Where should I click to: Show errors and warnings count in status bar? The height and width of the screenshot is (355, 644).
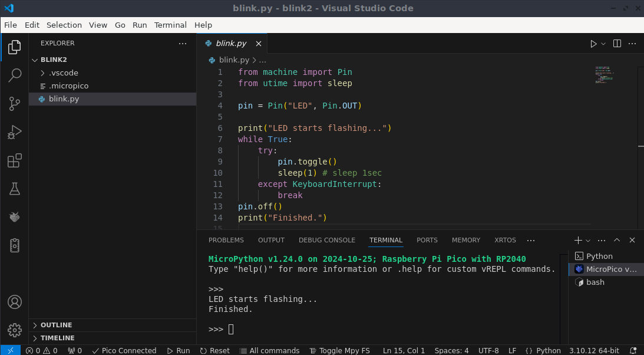41,350
